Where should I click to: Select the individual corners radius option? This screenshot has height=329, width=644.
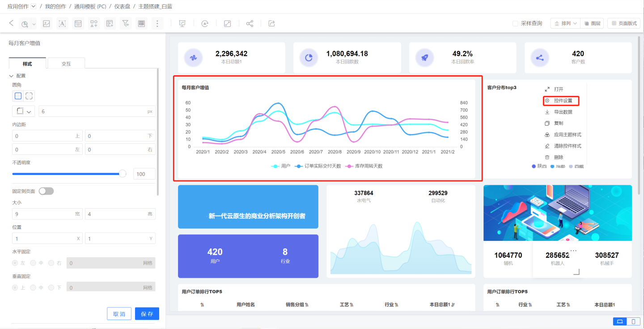pyautogui.click(x=29, y=96)
